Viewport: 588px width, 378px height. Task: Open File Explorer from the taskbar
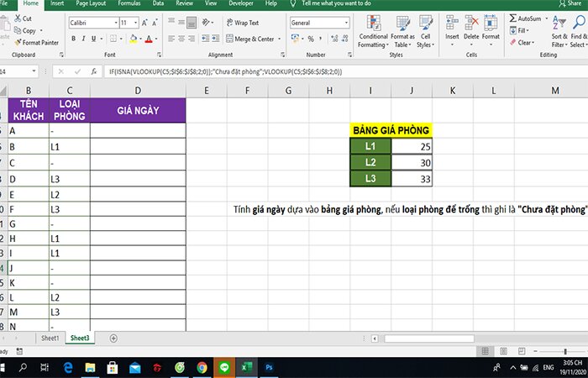[90, 368]
